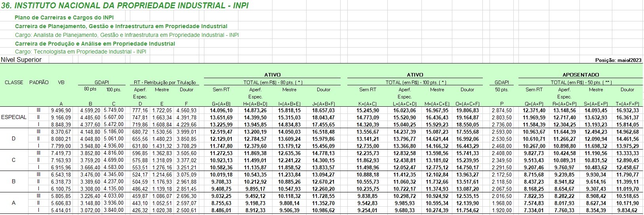644x215 pixels.
Task: Click the cell with value '5.749,00'
Action: [114, 110]
